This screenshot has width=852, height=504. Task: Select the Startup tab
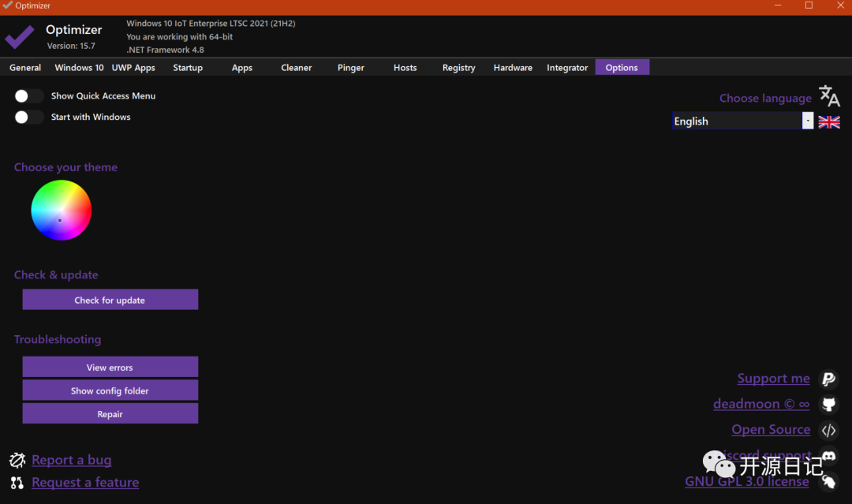click(x=188, y=67)
